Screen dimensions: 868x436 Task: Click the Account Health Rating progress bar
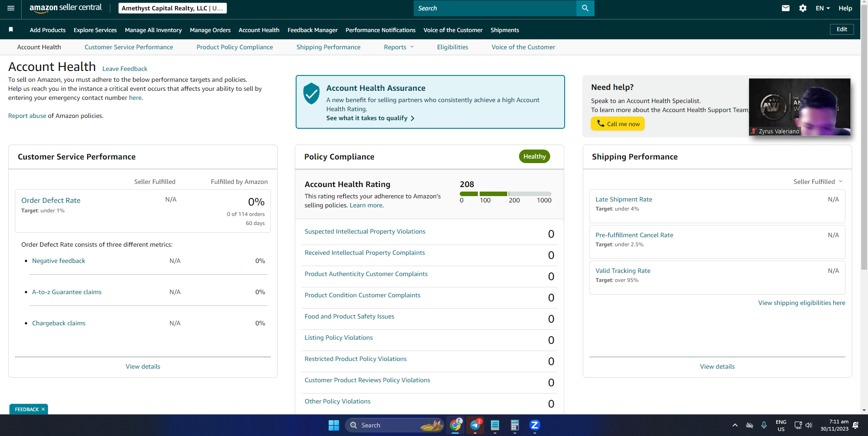pos(505,194)
